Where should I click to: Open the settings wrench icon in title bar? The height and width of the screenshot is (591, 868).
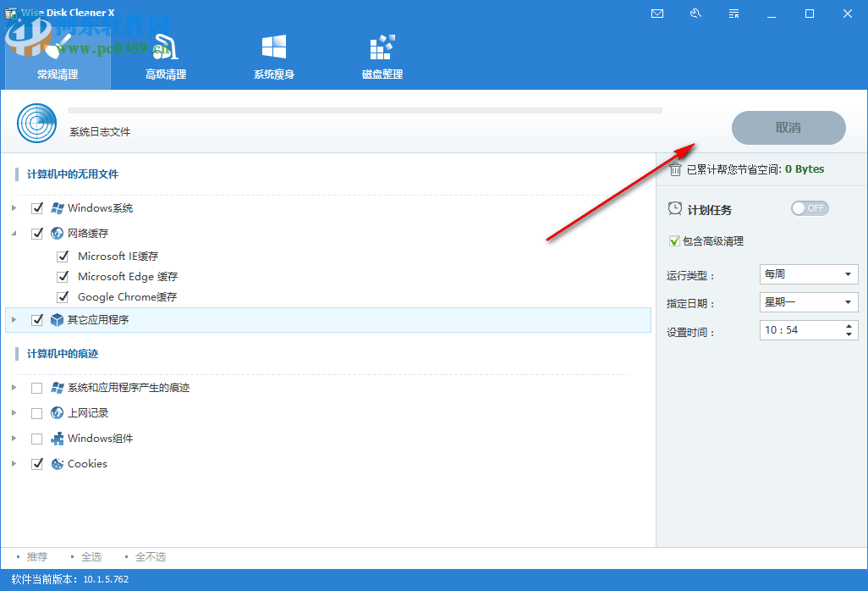click(x=696, y=14)
